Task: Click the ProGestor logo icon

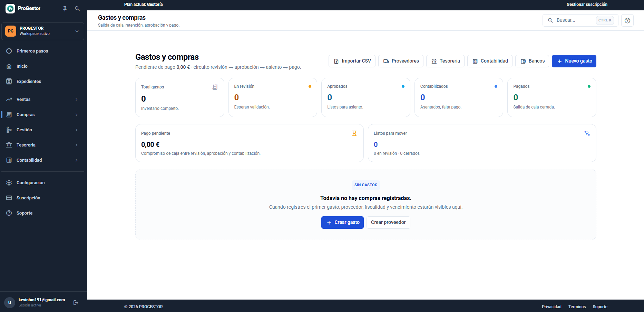Action: (10, 9)
